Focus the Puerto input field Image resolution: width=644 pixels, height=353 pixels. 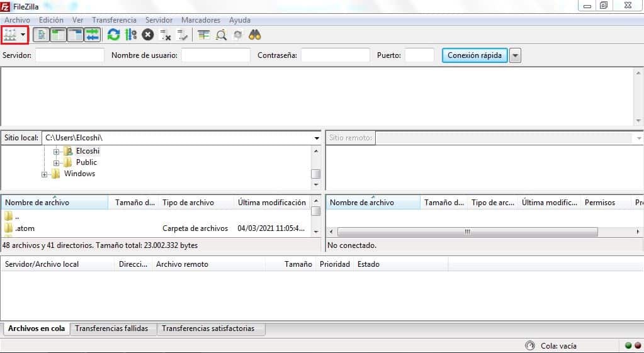tap(419, 55)
